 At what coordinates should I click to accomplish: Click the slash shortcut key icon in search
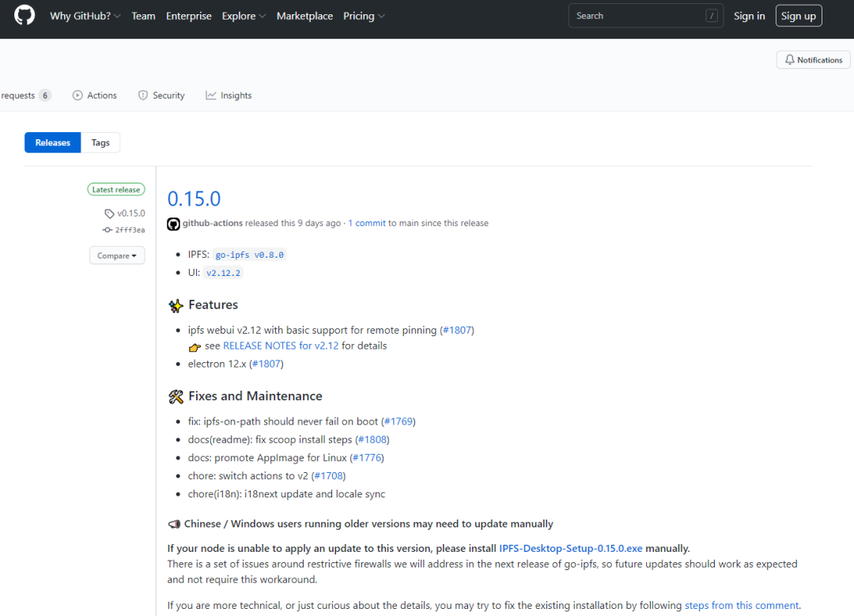pos(712,16)
